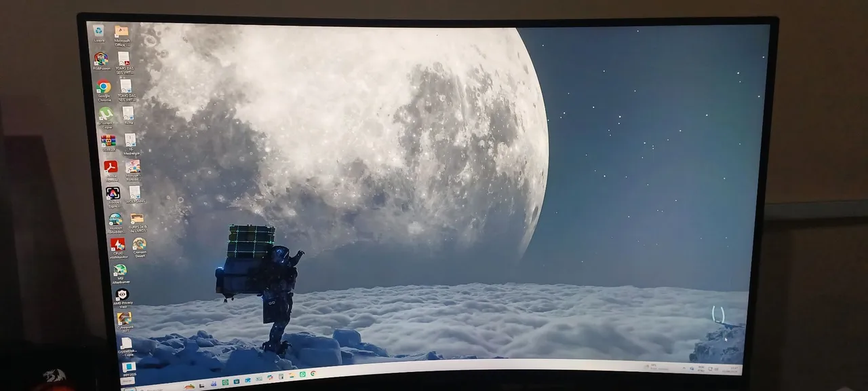Open WhatsApp from the taskbar
The image size is (868, 391).
pyautogui.click(x=302, y=374)
